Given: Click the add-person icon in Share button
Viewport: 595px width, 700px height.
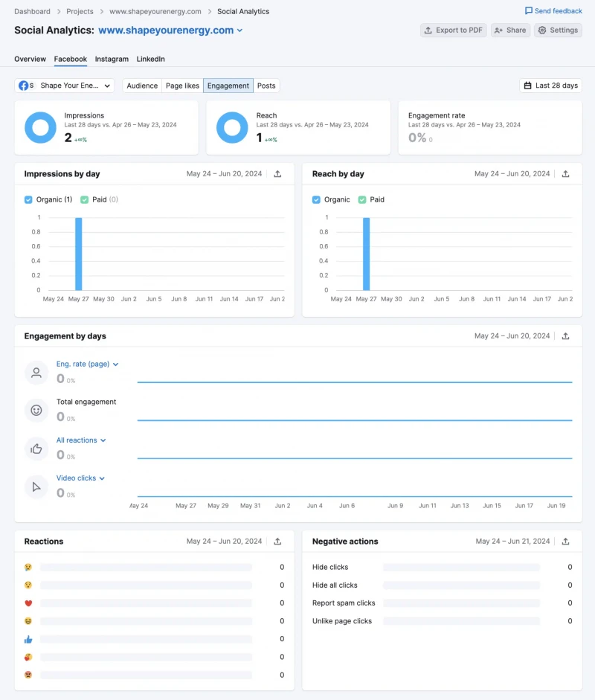Looking at the screenshot, I should [x=498, y=30].
